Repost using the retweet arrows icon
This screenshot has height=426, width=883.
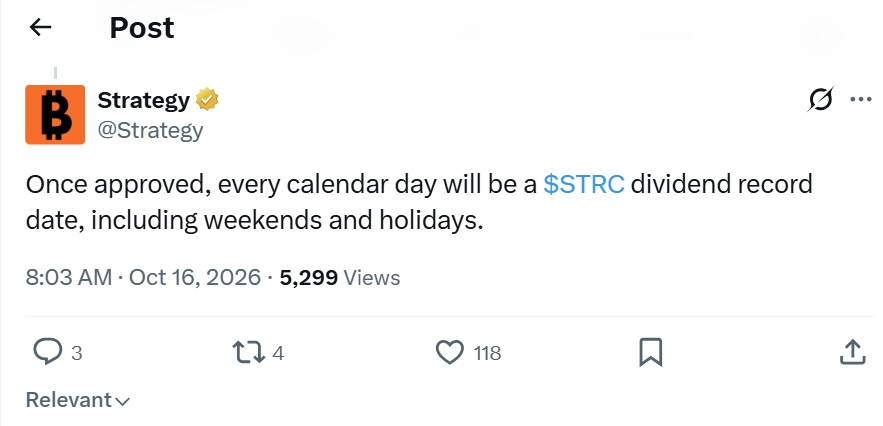pyautogui.click(x=248, y=352)
